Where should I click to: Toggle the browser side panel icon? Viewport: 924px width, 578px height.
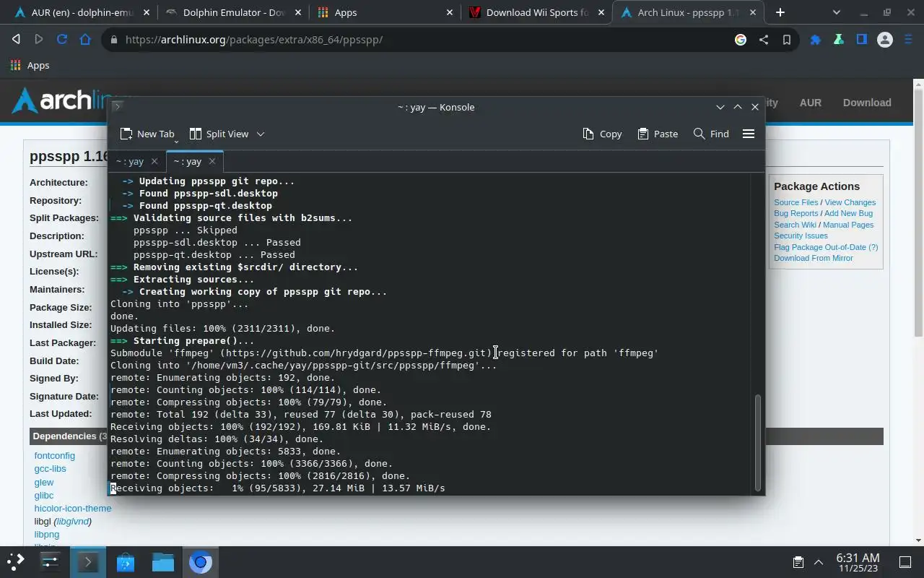click(862, 40)
